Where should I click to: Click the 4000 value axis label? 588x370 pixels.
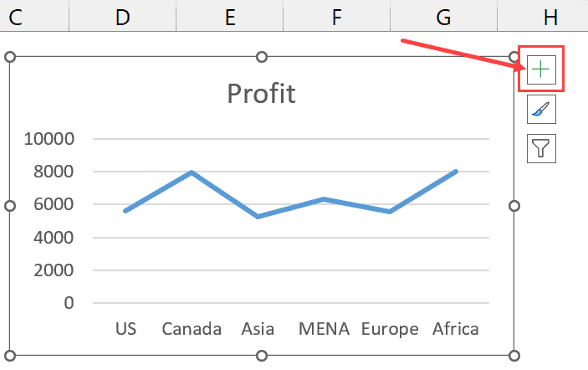pos(54,238)
